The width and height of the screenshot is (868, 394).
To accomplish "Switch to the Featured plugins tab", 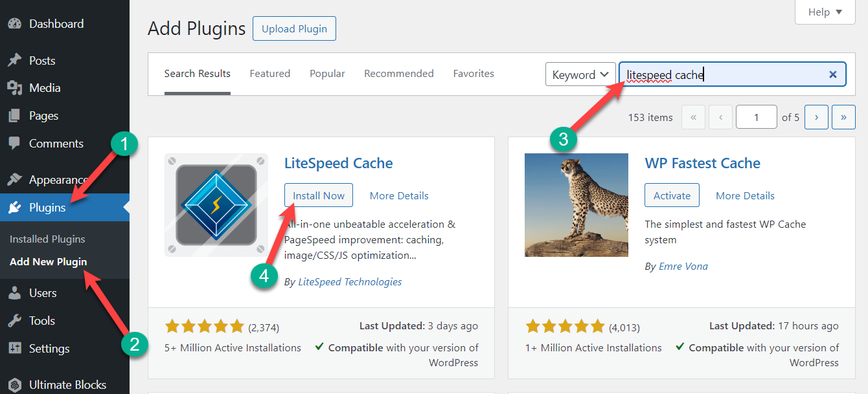I will pyautogui.click(x=269, y=73).
